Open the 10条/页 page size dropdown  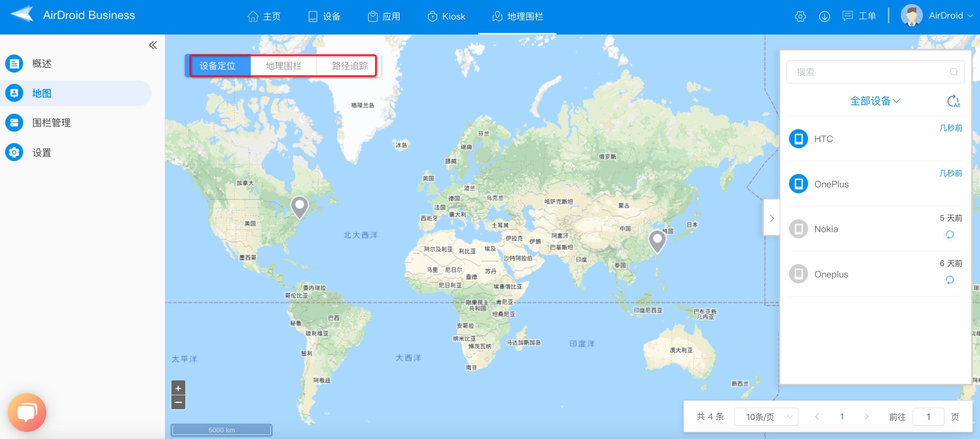coord(766,417)
